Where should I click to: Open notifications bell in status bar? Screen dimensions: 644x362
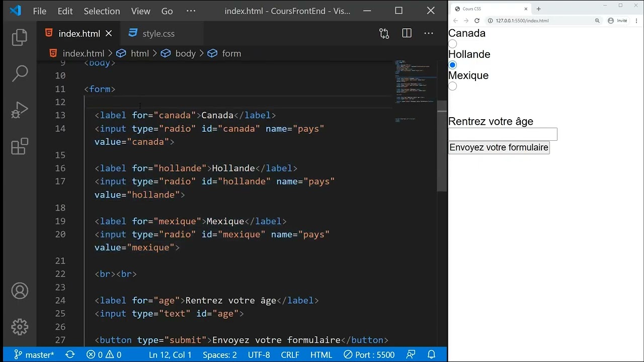coord(431,355)
